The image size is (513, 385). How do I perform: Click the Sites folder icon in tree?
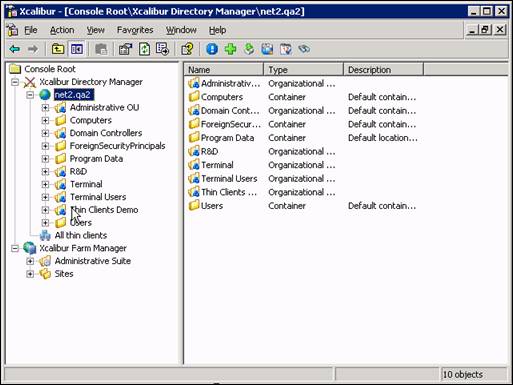point(45,274)
